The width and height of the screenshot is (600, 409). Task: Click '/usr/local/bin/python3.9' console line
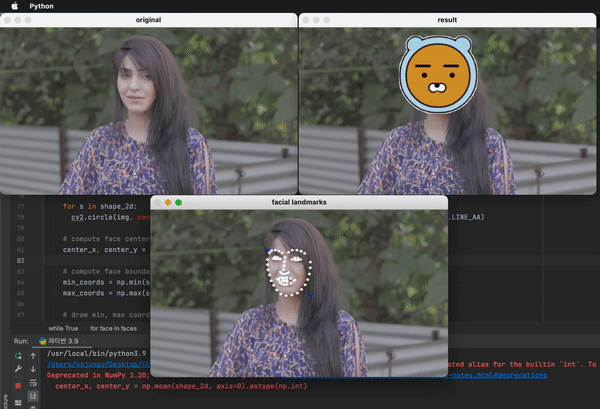(x=96, y=353)
